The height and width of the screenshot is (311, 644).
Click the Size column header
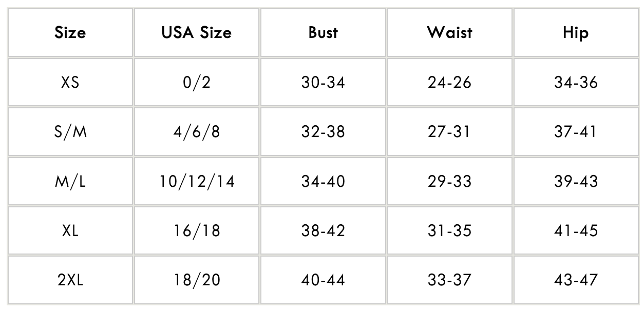click(x=70, y=33)
